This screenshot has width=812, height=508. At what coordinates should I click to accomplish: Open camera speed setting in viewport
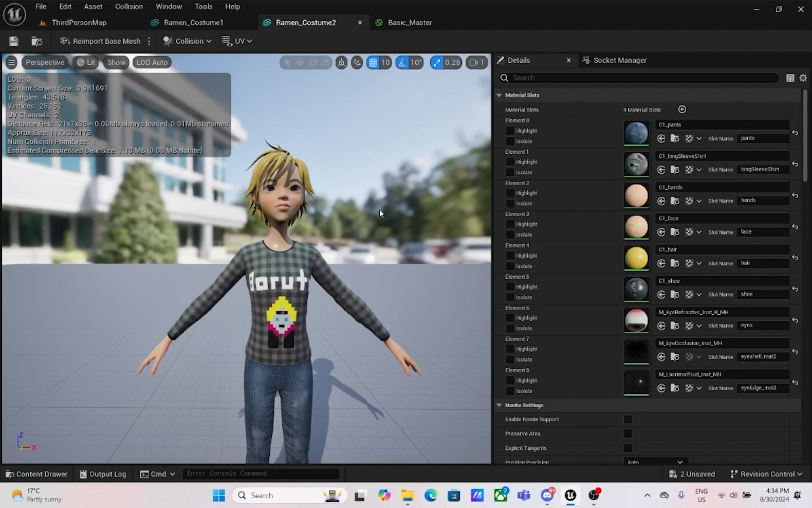[477, 62]
